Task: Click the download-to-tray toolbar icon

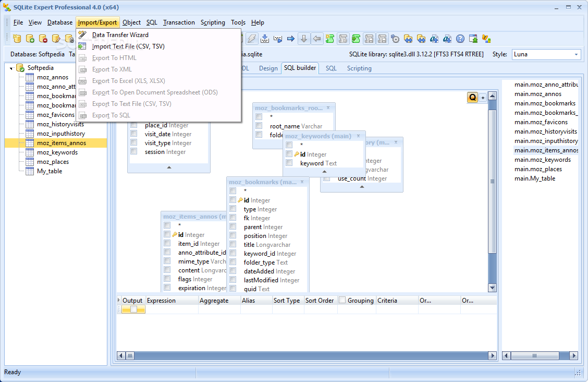Action: (265, 39)
